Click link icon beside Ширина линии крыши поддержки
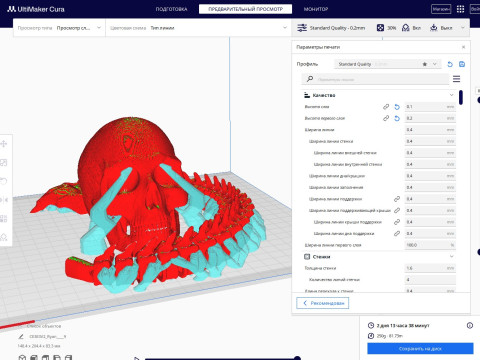Screen dimensions: 480x360 pos(397,222)
